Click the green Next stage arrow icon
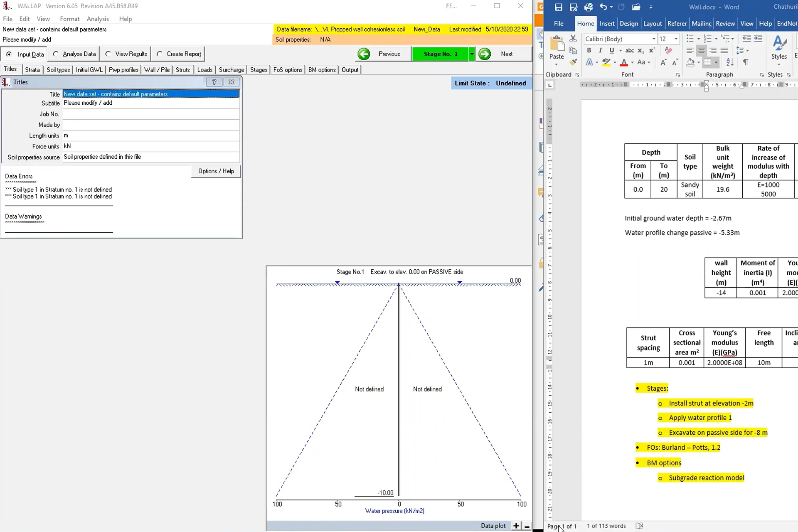This screenshot has height=532, width=798. click(485, 54)
